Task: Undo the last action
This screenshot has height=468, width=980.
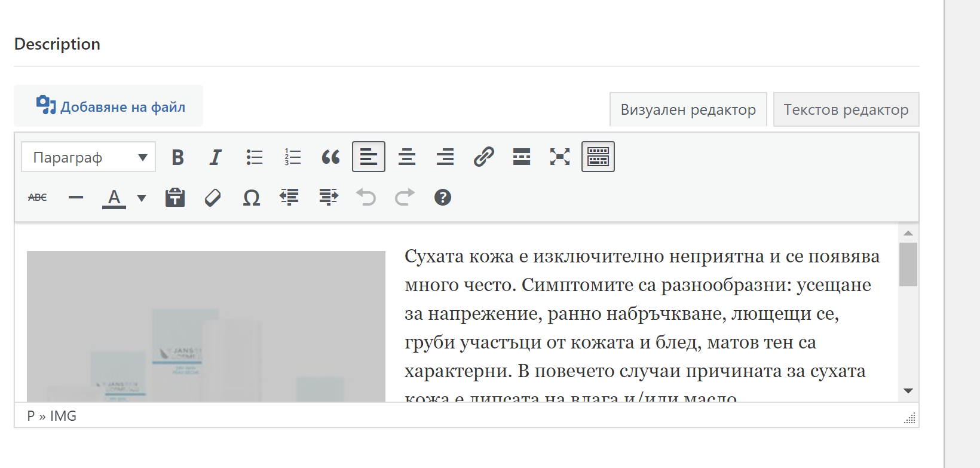Action: click(366, 197)
